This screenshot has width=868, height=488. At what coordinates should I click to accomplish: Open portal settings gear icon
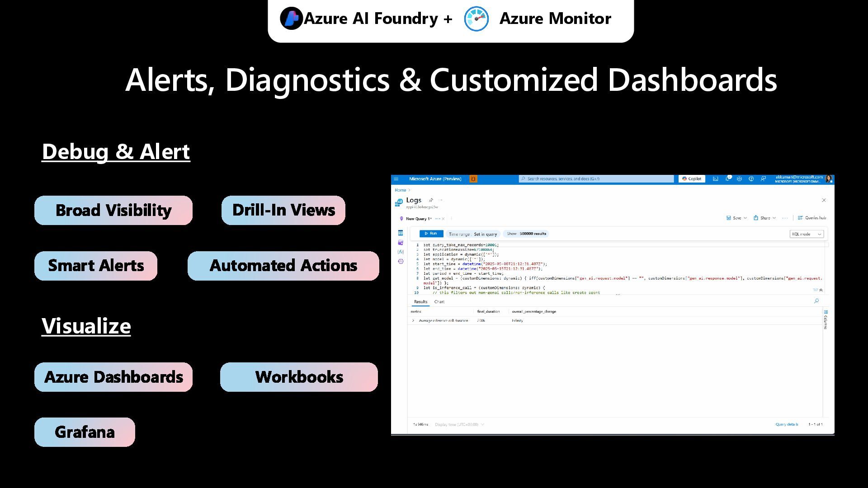coord(739,179)
